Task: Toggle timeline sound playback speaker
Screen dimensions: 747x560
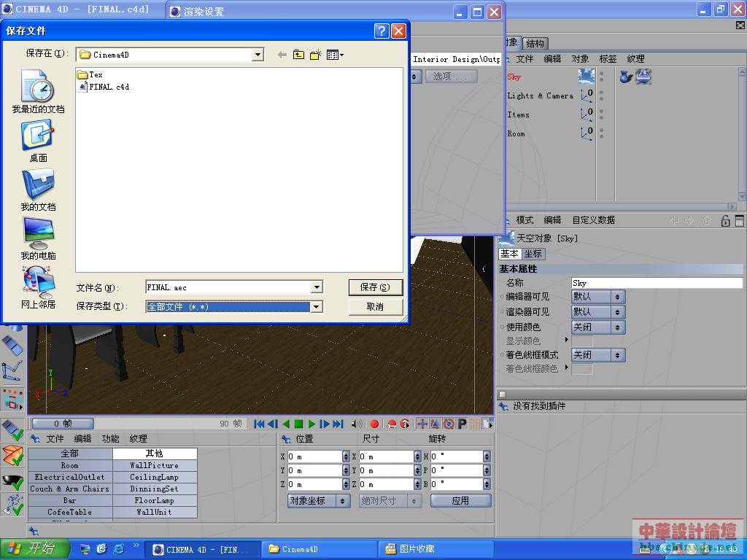Action: pos(356,424)
